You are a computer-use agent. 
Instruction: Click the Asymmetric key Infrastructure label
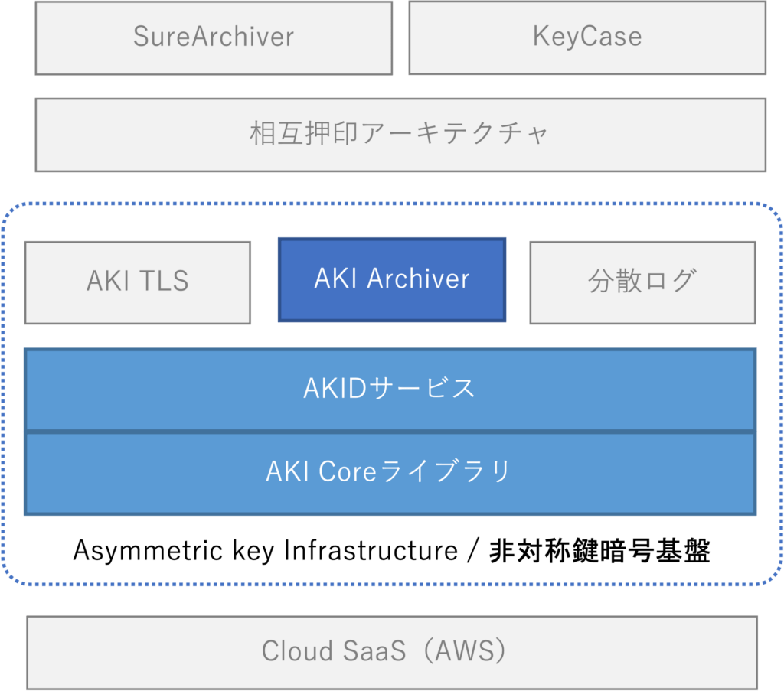[265, 551]
